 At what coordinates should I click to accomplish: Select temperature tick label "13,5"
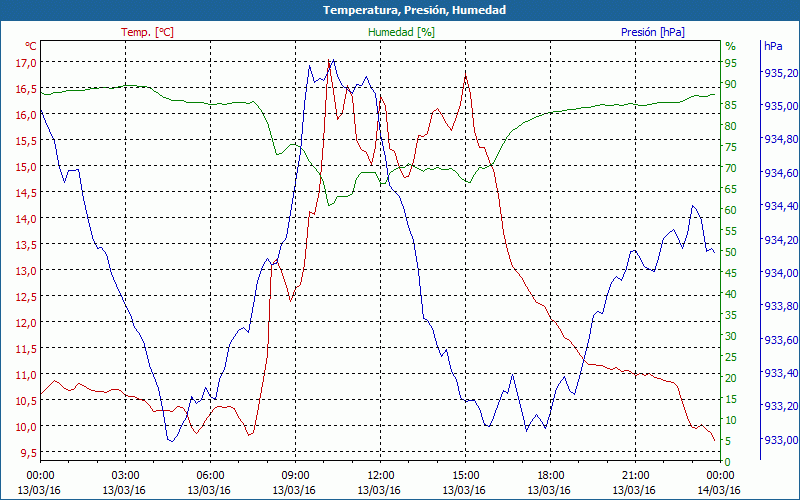coord(26,245)
